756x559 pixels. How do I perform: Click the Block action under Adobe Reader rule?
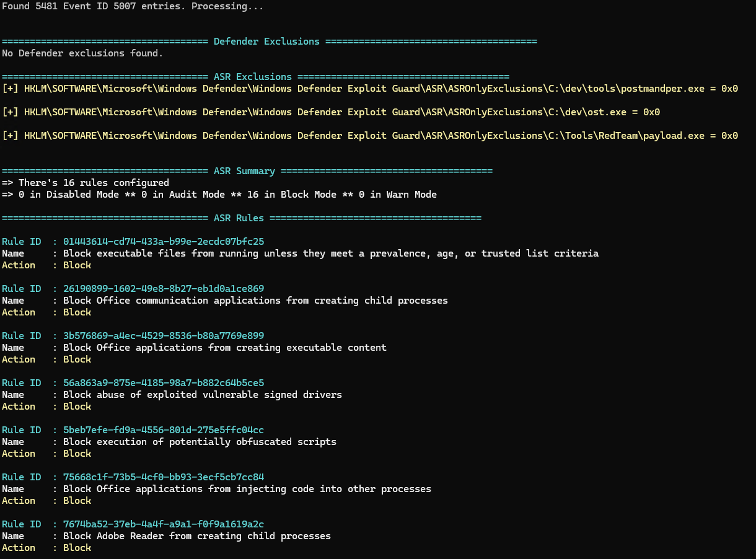(77, 548)
